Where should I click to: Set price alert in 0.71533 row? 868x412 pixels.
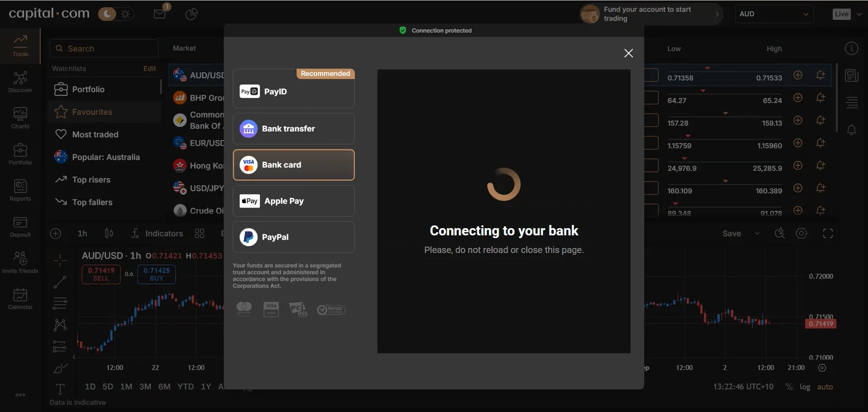[821, 75]
